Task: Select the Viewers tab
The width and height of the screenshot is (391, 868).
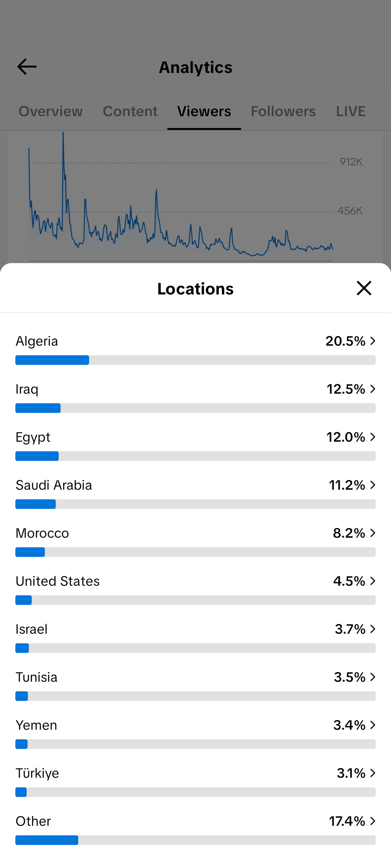Action: tap(204, 111)
